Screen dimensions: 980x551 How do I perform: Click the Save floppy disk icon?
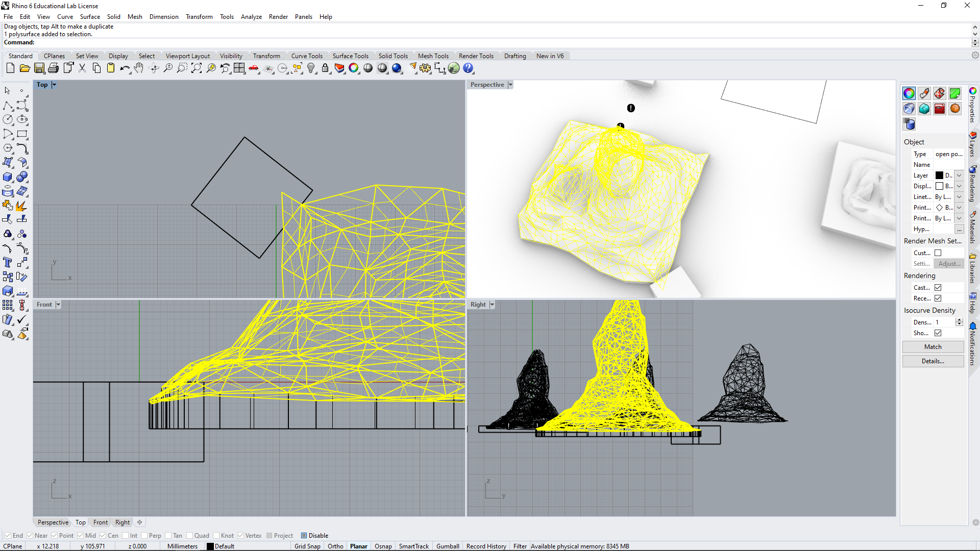tap(39, 68)
